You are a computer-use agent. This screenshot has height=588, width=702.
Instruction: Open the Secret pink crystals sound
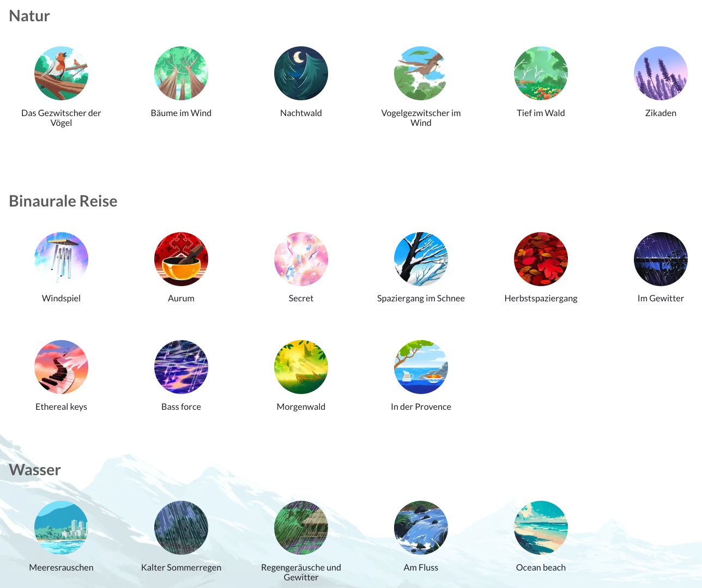click(301, 259)
